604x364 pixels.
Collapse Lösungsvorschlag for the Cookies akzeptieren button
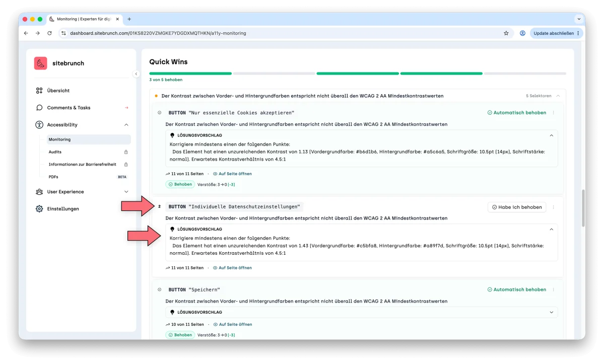tap(551, 135)
